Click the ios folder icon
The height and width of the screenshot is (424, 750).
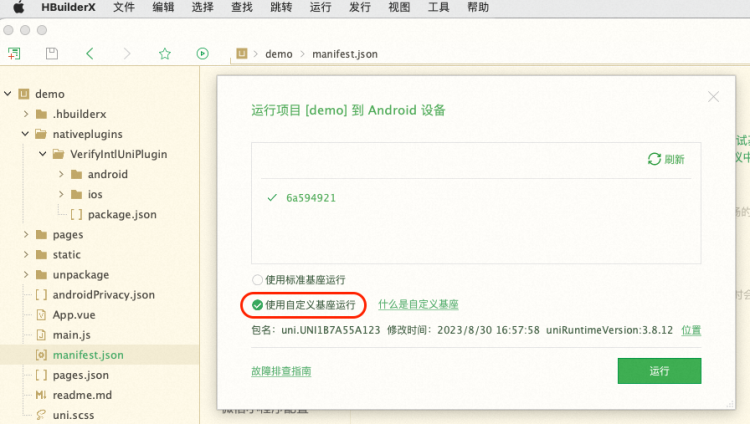click(x=77, y=194)
